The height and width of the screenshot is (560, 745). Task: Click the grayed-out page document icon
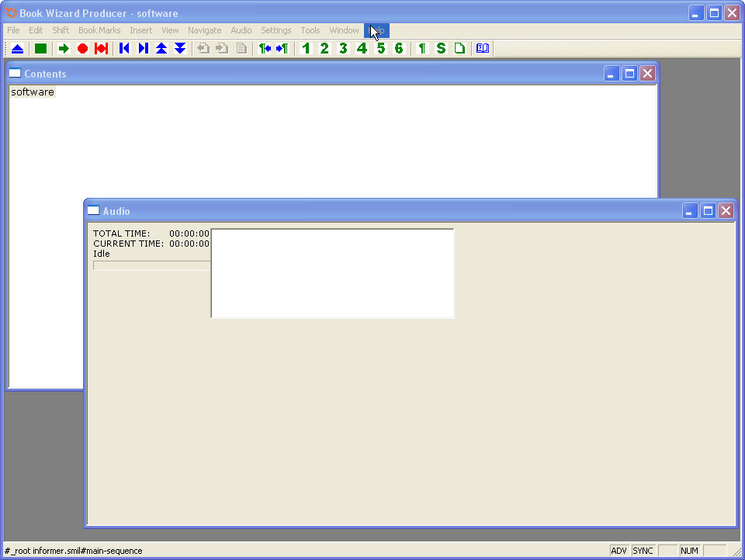241,48
